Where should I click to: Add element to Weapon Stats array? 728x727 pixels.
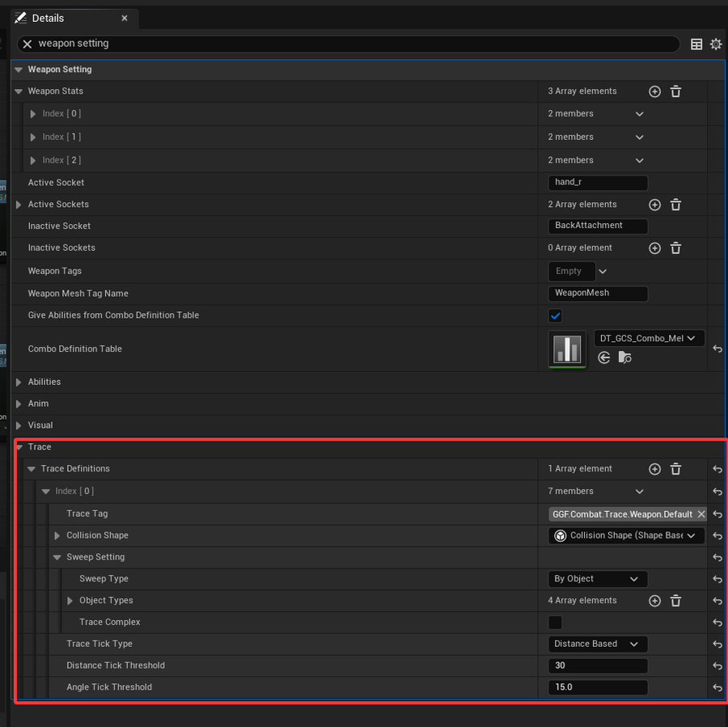(x=654, y=91)
